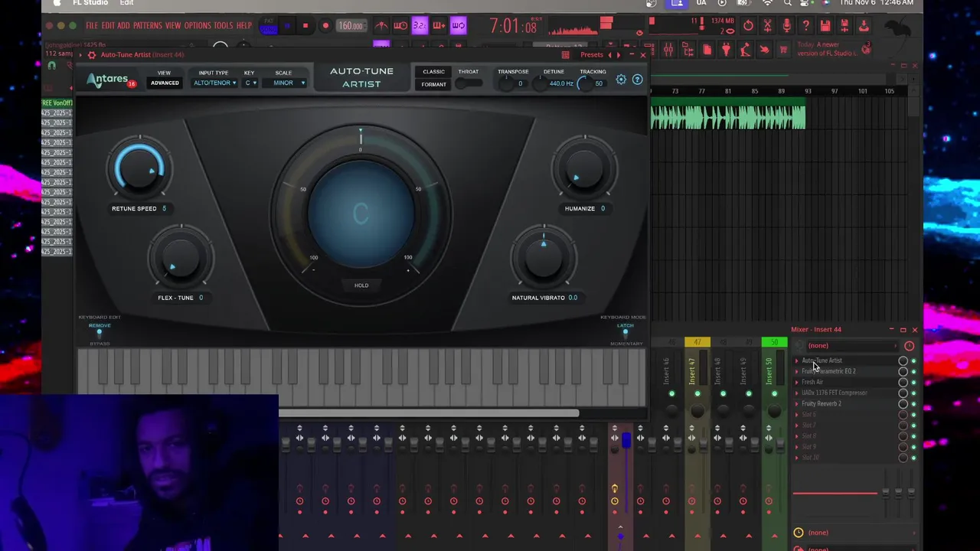Click the NATURAL VIBRATO knob

[x=544, y=257]
